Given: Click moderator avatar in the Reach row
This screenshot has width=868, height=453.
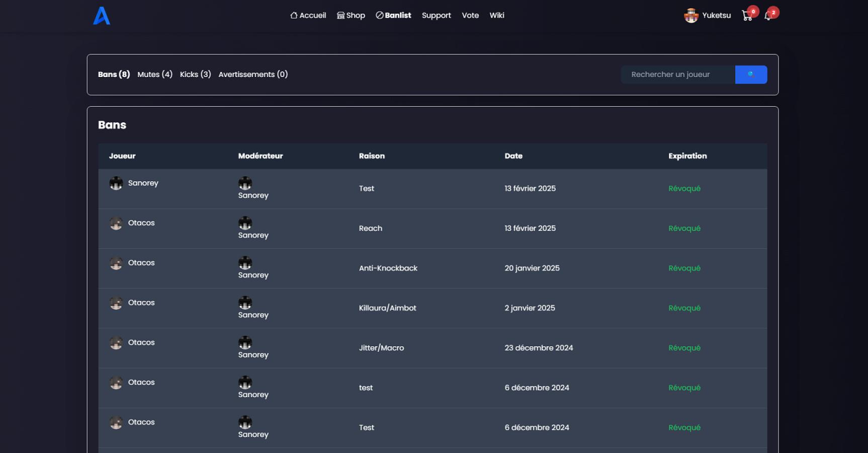Looking at the screenshot, I should pos(245,223).
